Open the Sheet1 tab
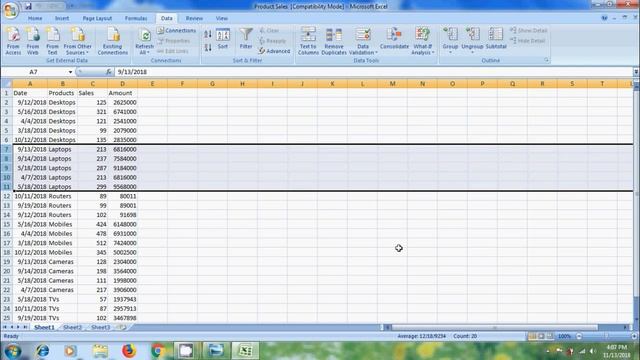 [x=44, y=327]
